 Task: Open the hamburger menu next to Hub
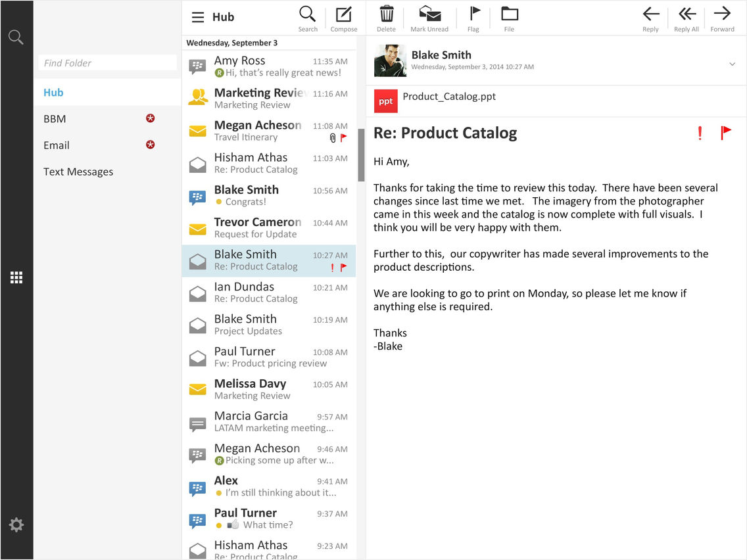point(198,17)
